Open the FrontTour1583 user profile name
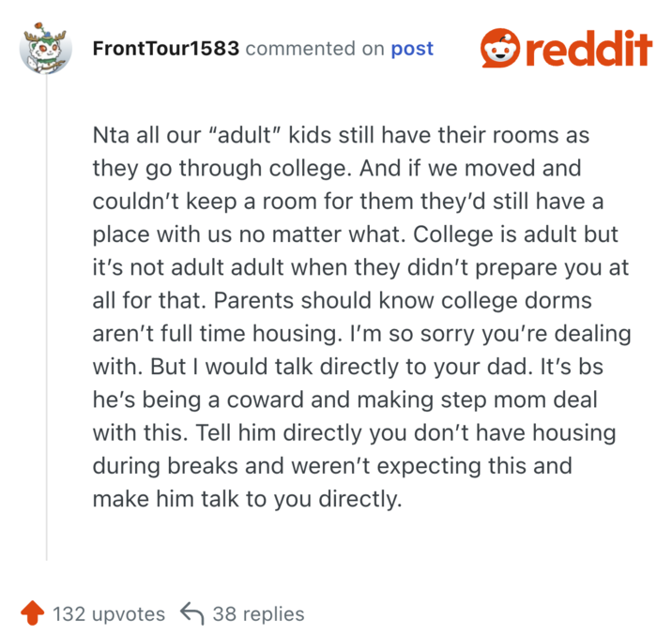Image resolution: width=672 pixels, height=634 pixels. click(165, 49)
